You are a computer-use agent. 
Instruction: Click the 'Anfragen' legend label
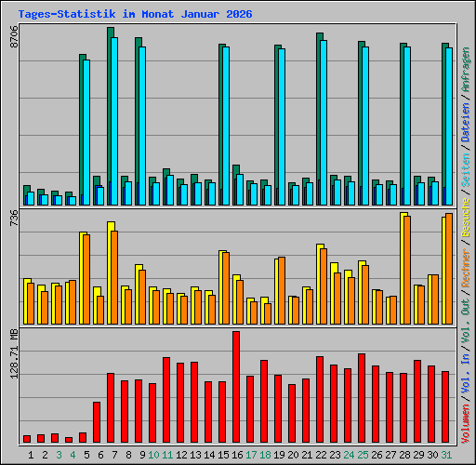point(466,70)
